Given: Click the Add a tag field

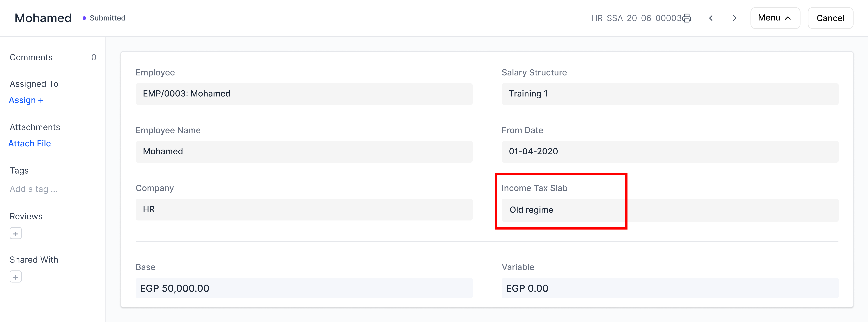Looking at the screenshot, I should pyautogui.click(x=34, y=189).
